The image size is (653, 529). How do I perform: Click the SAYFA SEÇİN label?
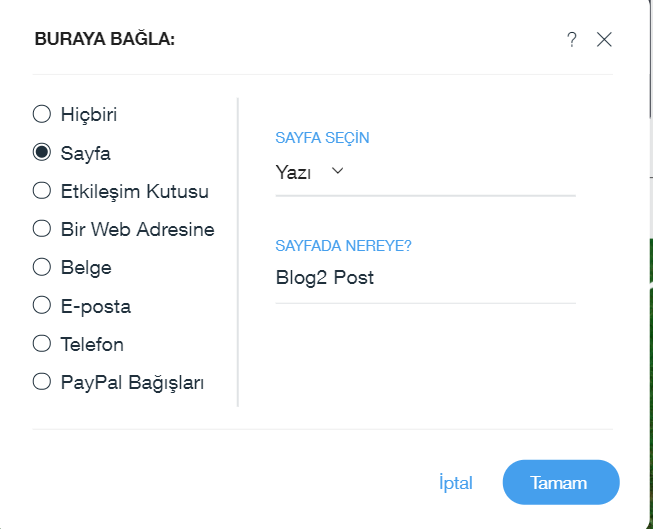tap(329, 137)
